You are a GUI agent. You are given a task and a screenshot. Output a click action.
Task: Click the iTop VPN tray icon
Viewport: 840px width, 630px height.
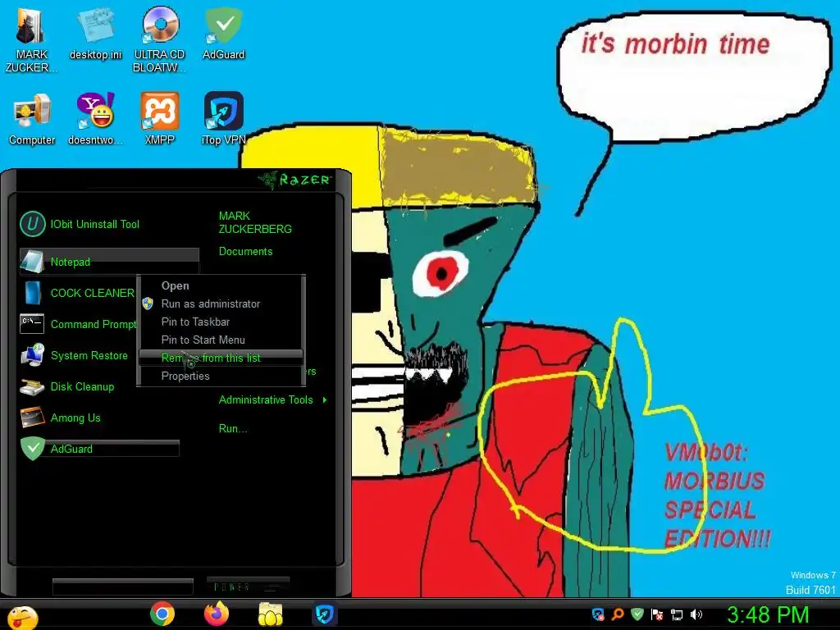tap(598, 614)
